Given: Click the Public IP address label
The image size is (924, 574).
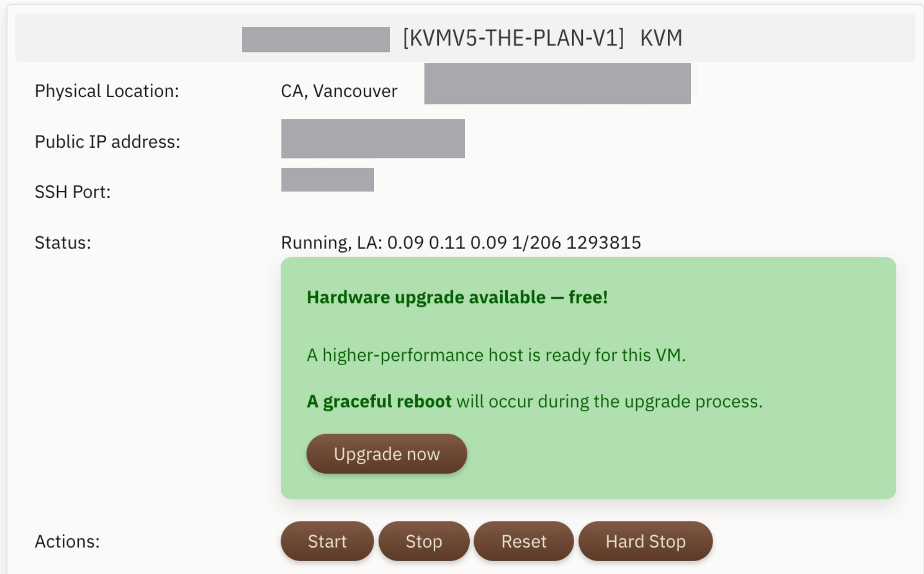Looking at the screenshot, I should tap(108, 141).
